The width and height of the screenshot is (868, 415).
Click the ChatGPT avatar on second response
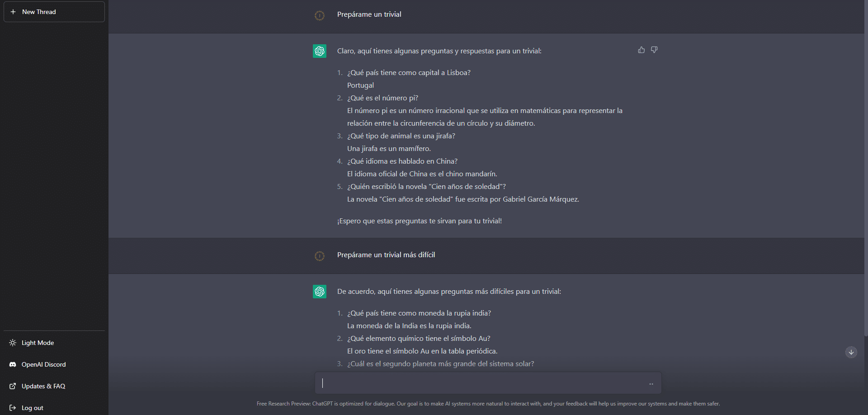click(x=320, y=292)
